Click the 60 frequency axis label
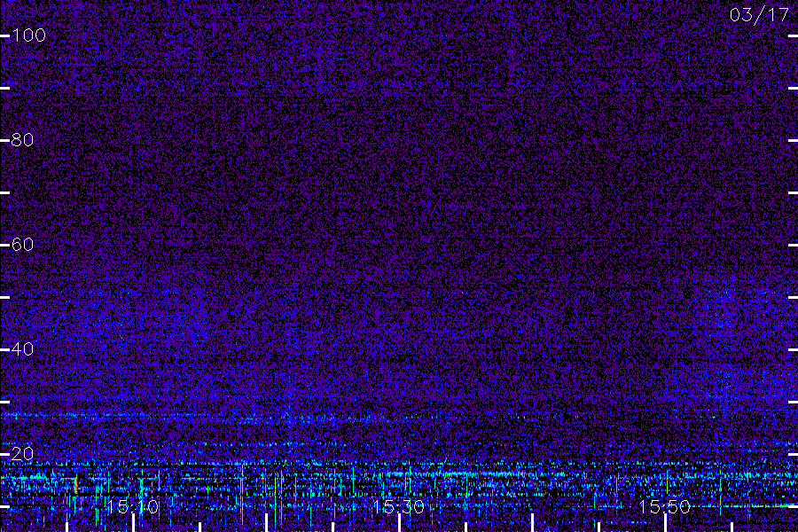The image size is (798, 532). pyautogui.click(x=22, y=245)
